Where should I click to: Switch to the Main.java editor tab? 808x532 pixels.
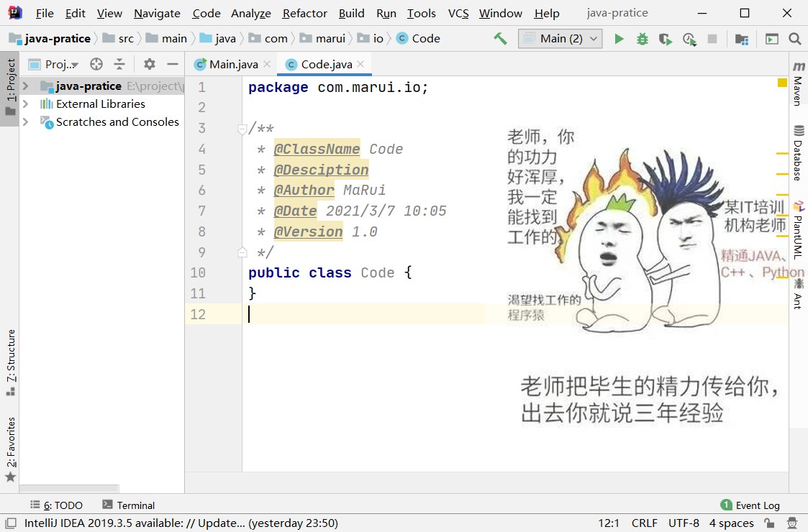pyautogui.click(x=233, y=65)
